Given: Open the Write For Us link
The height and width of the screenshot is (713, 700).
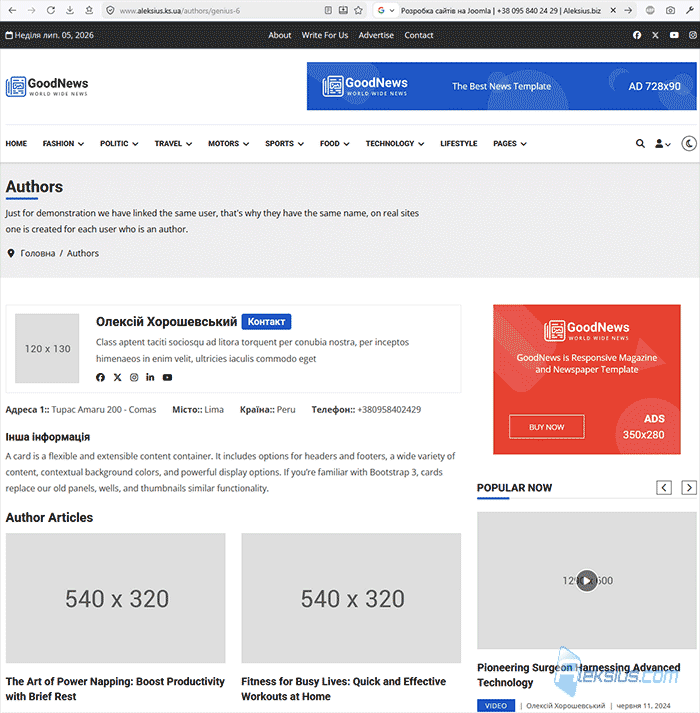Looking at the screenshot, I should click(x=325, y=35).
